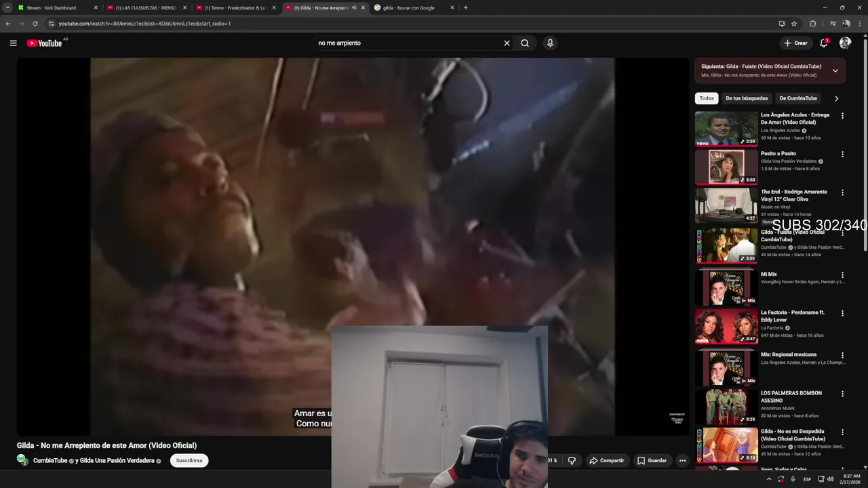Screen dimensions: 868x488
Task: Open site information icon in address bar
Action: pos(51,23)
